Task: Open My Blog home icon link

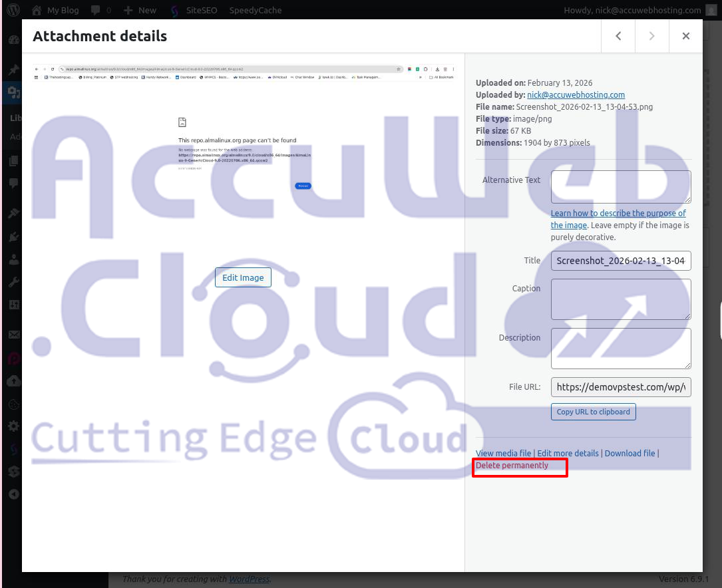Action: coord(37,10)
